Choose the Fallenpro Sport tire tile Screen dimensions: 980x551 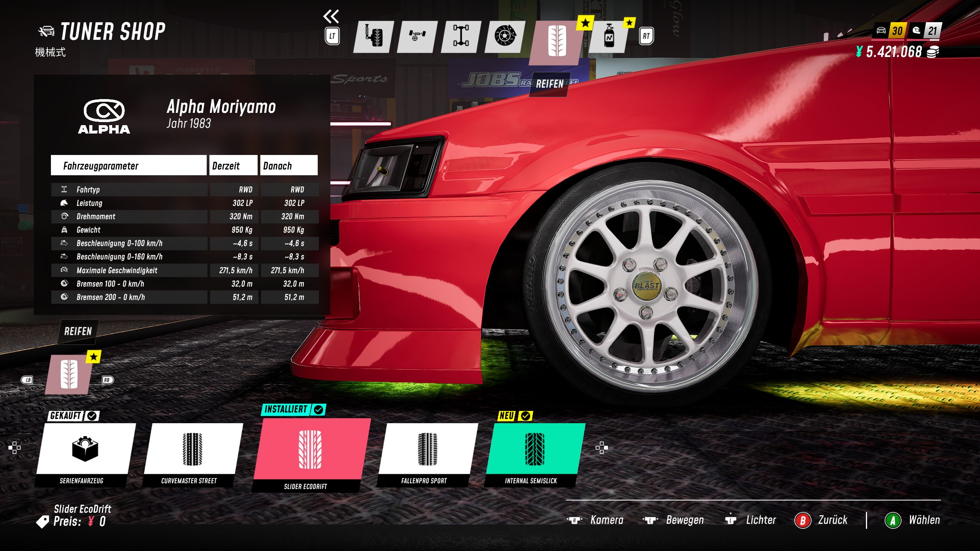pos(427,448)
